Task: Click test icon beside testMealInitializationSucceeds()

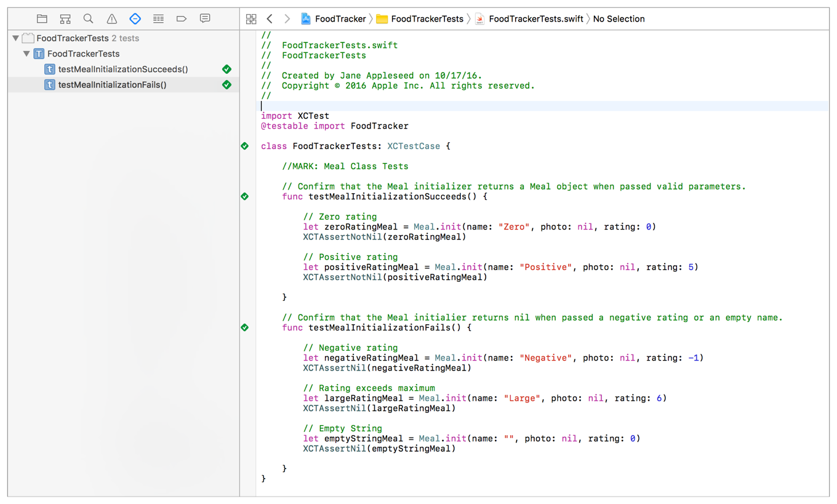Action: click(x=50, y=69)
